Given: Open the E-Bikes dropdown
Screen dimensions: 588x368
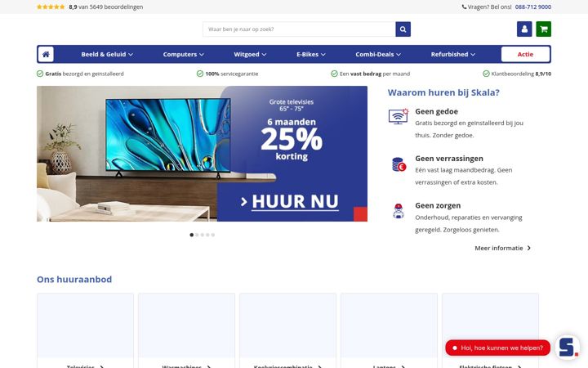Looking at the screenshot, I should (x=311, y=55).
